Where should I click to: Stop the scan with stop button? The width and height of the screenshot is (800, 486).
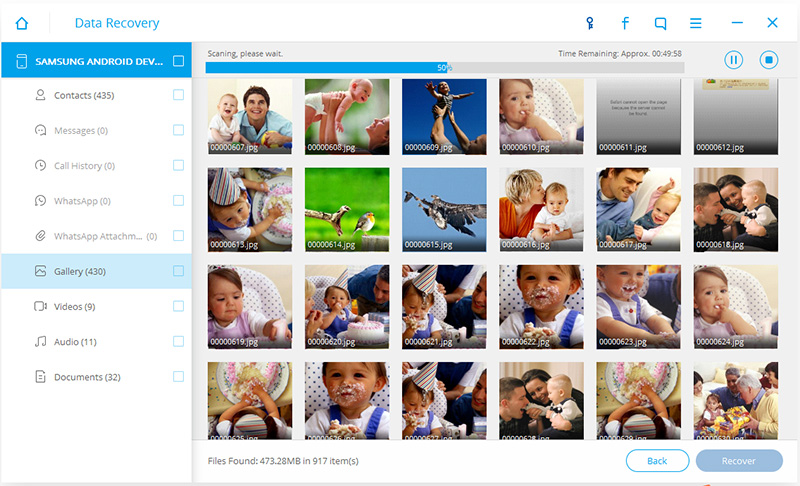[x=768, y=60]
